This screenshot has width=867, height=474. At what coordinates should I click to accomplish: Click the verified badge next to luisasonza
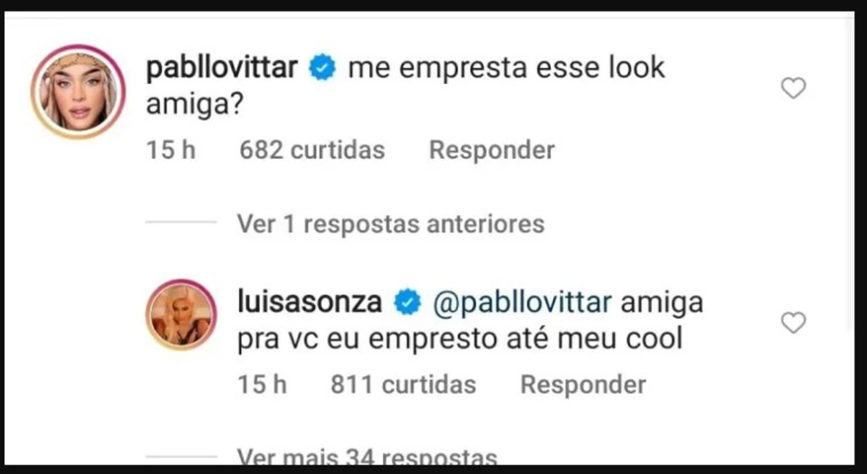coord(408,302)
